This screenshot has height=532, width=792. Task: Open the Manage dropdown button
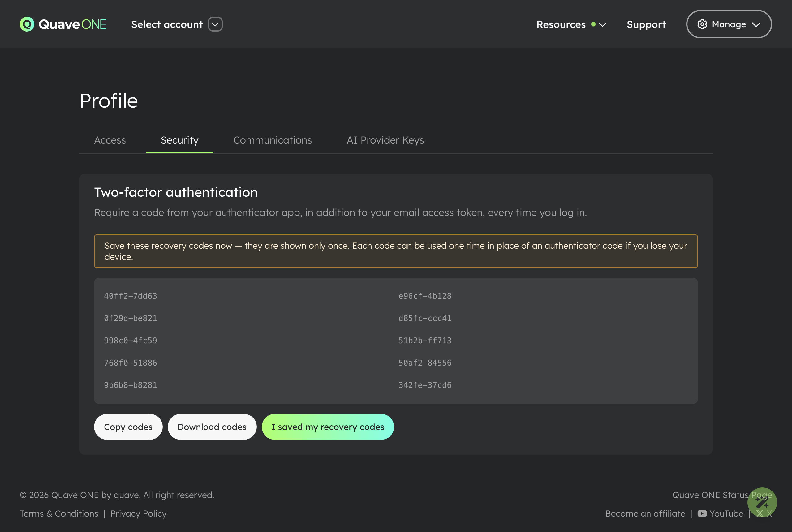[729, 24]
